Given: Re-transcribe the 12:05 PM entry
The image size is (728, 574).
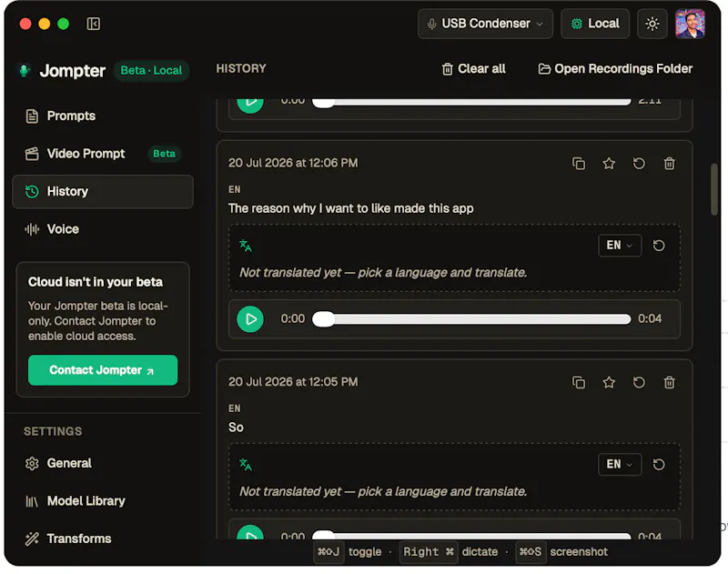Looking at the screenshot, I should (x=639, y=382).
